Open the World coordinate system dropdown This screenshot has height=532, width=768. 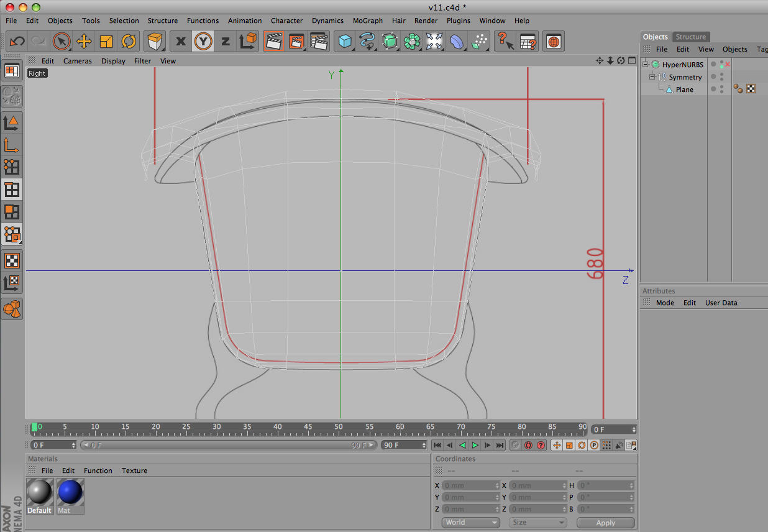pyautogui.click(x=470, y=523)
